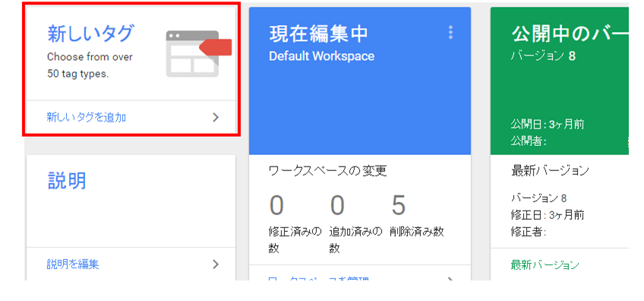644x301 pixels.
Task: Click the 現在編集中 heading
Action: (x=319, y=34)
